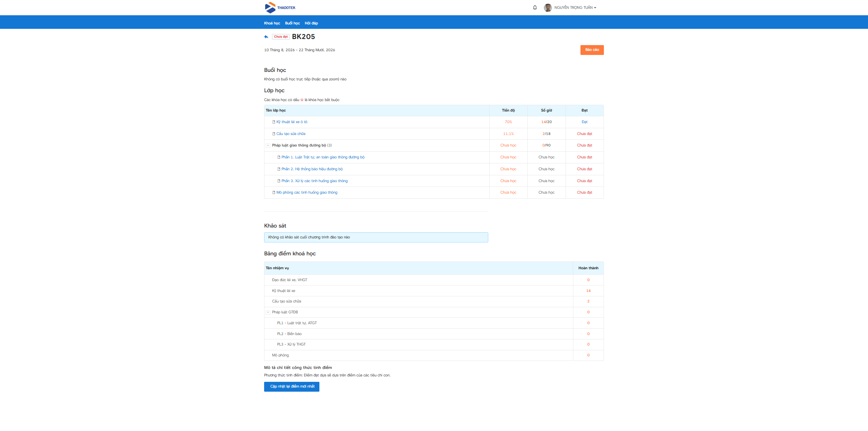Select the Kỹ thuật lái xe score row

pos(434,291)
